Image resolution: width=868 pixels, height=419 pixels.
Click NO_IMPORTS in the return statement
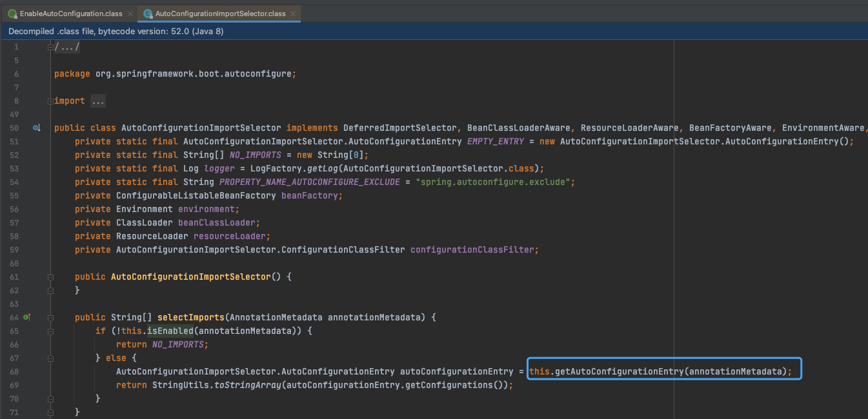pos(178,345)
